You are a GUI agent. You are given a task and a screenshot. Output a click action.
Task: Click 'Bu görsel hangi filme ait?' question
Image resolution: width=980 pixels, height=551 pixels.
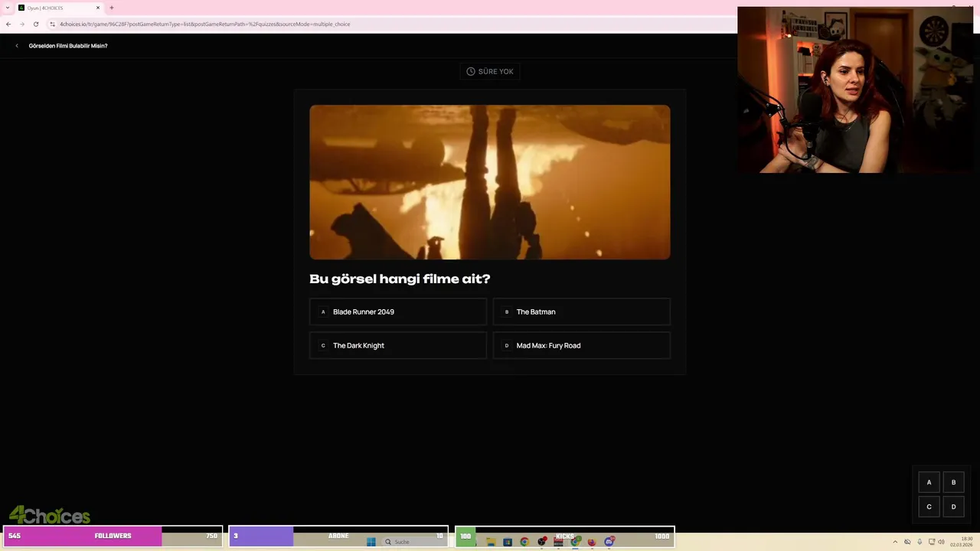click(400, 279)
